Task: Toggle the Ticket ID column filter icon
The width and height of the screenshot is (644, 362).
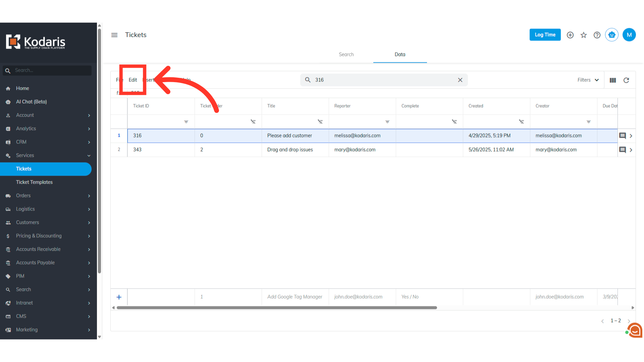Action: [186, 122]
